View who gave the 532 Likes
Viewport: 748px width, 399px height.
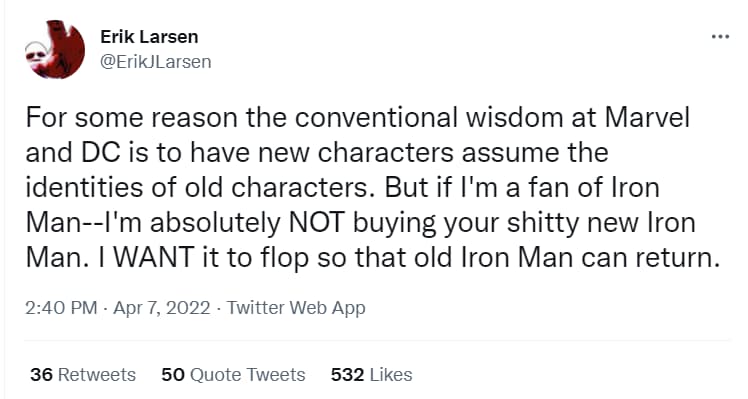pyautogui.click(x=372, y=375)
